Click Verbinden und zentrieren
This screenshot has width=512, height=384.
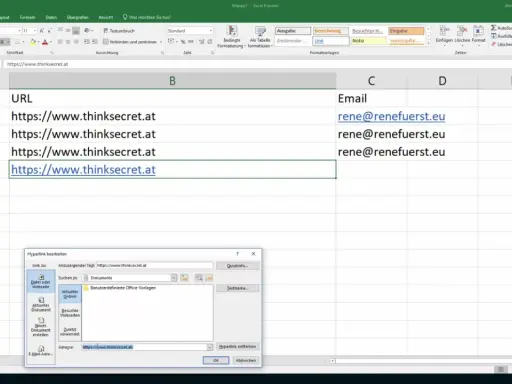(130, 42)
